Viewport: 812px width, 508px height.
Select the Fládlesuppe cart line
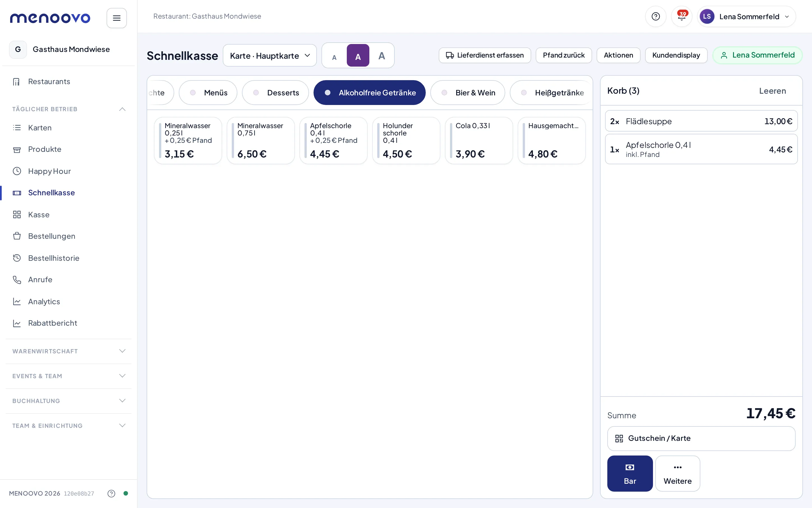701,121
